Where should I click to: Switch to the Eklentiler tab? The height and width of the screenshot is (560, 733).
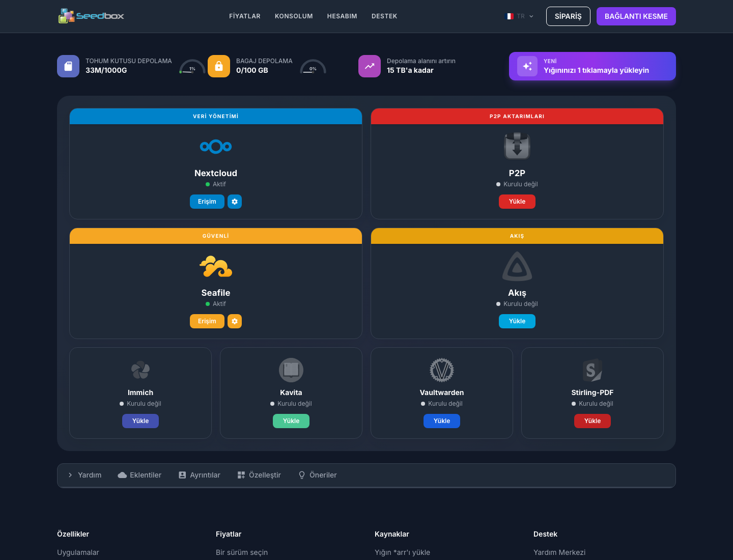[139, 475]
